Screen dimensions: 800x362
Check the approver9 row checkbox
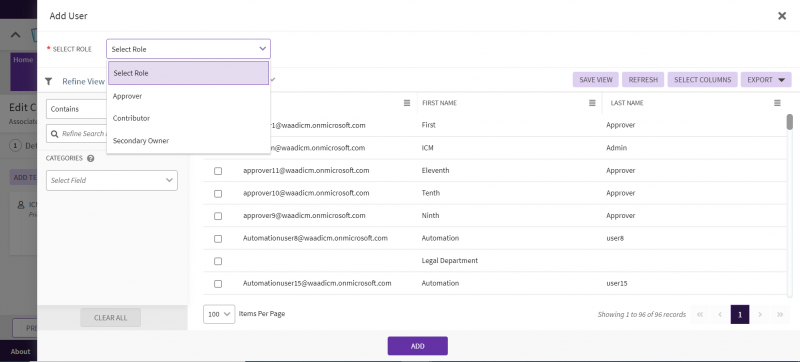218,216
